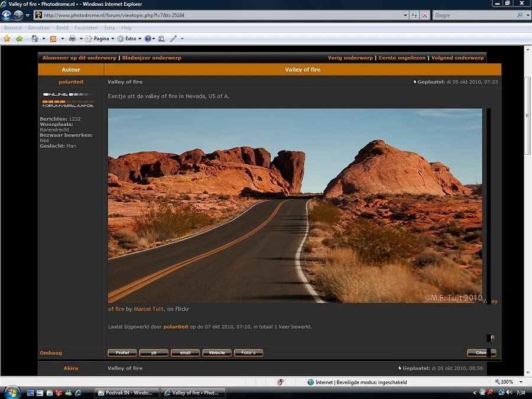Go to Volgend onderwerp

coord(458,58)
